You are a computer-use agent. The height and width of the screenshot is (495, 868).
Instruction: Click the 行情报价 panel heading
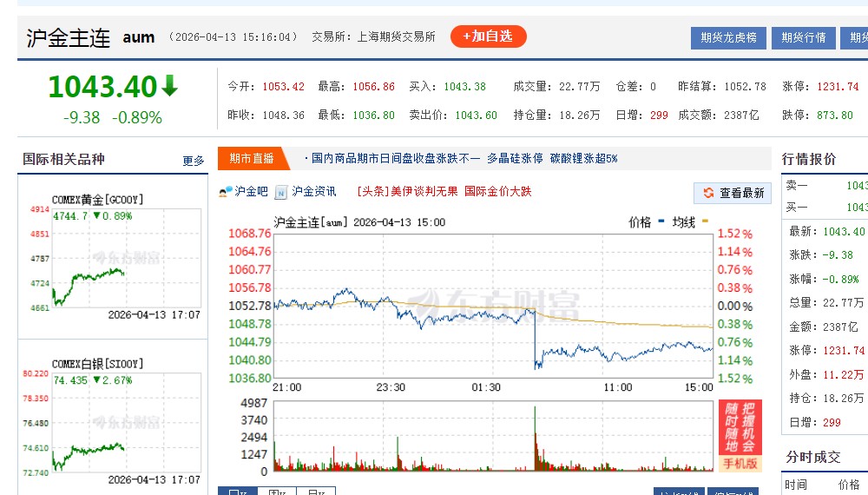pos(809,159)
